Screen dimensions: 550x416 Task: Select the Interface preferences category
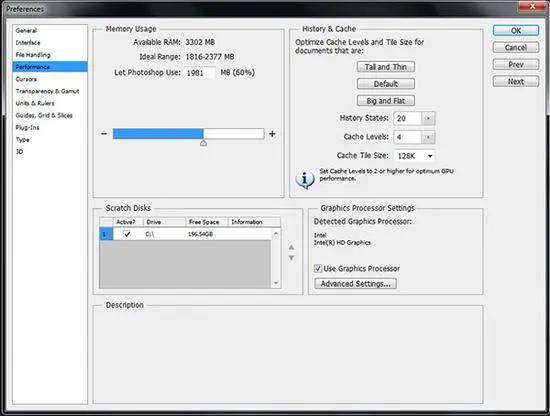28,42
